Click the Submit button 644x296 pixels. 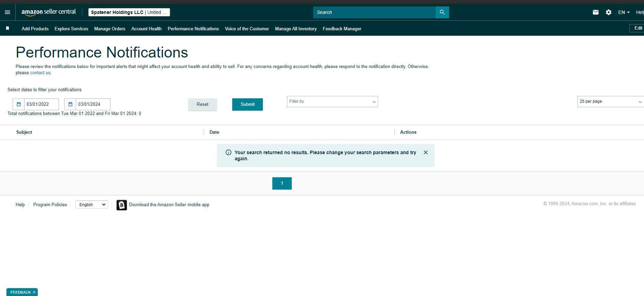tap(248, 104)
